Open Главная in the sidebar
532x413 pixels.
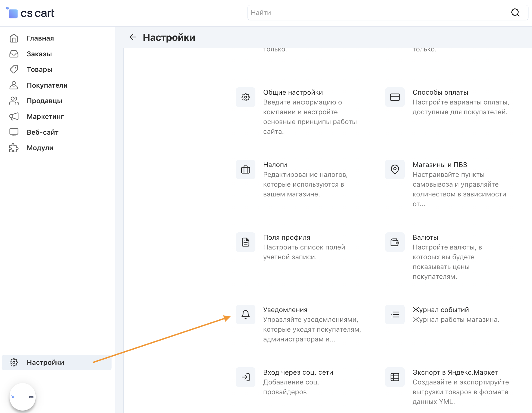click(x=40, y=38)
